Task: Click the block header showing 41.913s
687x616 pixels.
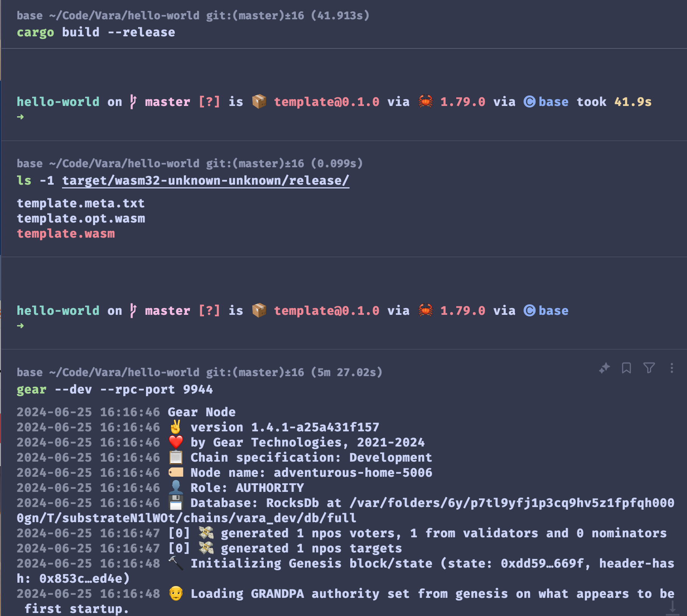Action: click(x=193, y=16)
